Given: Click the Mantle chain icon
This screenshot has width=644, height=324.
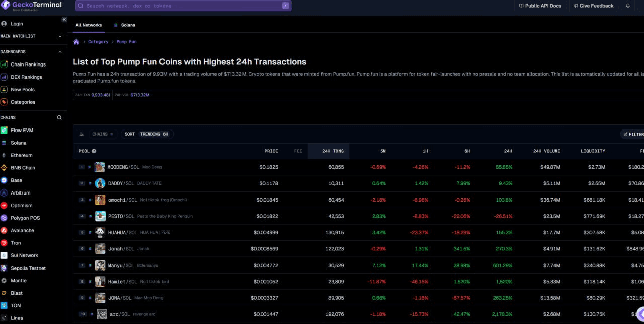Looking at the screenshot, I should (4, 281).
